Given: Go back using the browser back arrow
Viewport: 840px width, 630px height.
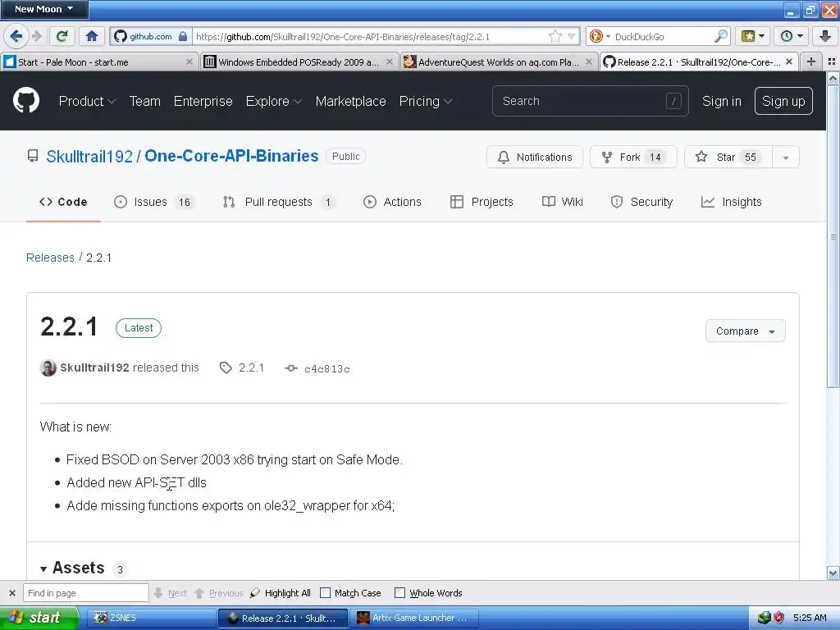Looking at the screenshot, I should click(x=16, y=36).
